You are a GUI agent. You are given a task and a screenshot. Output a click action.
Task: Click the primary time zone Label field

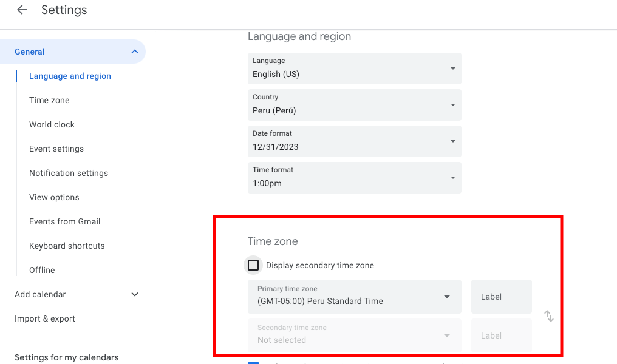coord(501,297)
